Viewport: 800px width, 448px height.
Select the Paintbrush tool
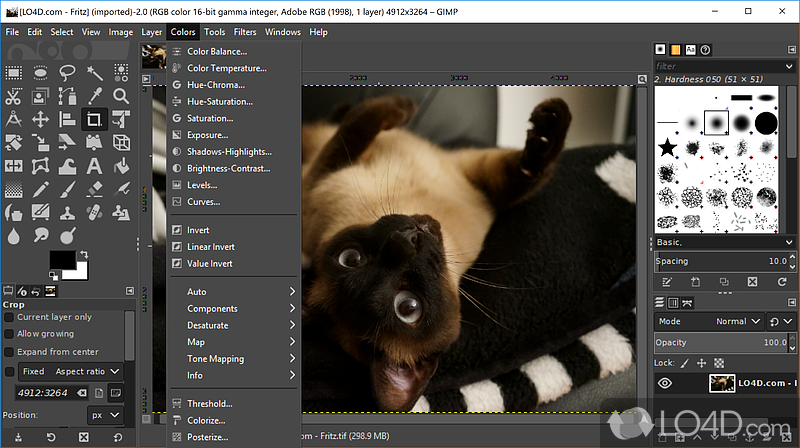67,190
